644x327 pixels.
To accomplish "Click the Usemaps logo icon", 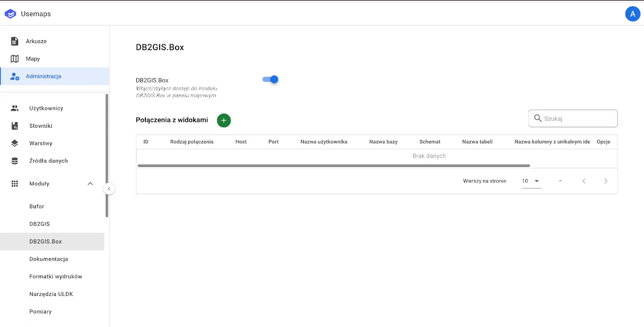I will (10, 14).
